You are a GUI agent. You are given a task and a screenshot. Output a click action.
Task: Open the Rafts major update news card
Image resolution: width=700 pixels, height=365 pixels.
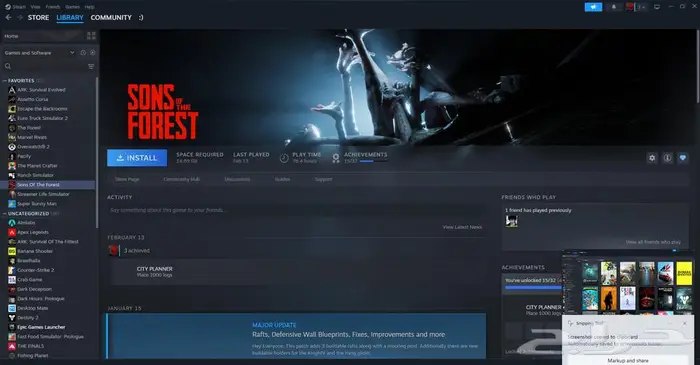(296, 336)
